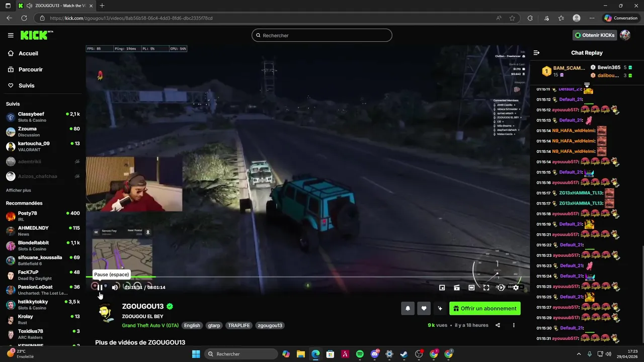Open Spotify from the taskbar
Screen dimensions: 644x362
click(360, 354)
